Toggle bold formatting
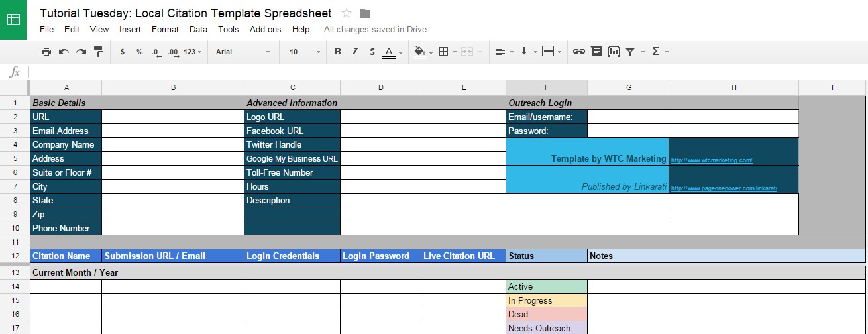868x334 pixels. (x=337, y=52)
